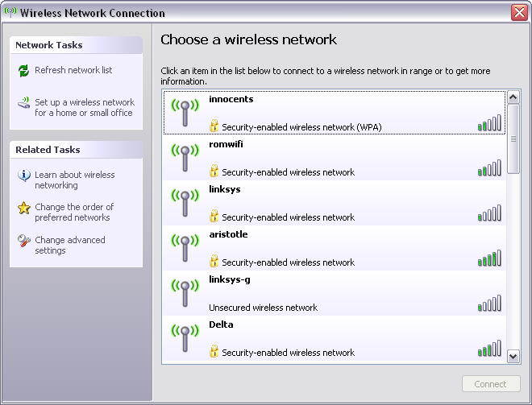
Task: Click the wireless network setup icon
Action: point(23,103)
